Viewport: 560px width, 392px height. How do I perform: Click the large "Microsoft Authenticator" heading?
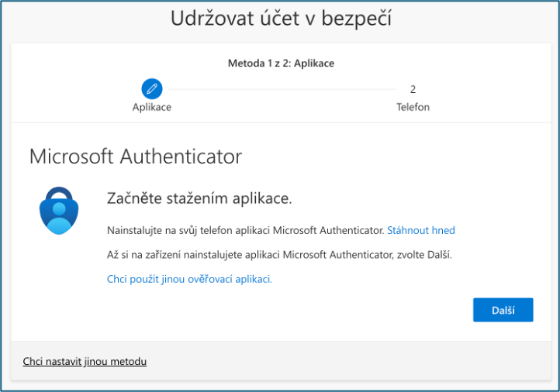[136, 156]
